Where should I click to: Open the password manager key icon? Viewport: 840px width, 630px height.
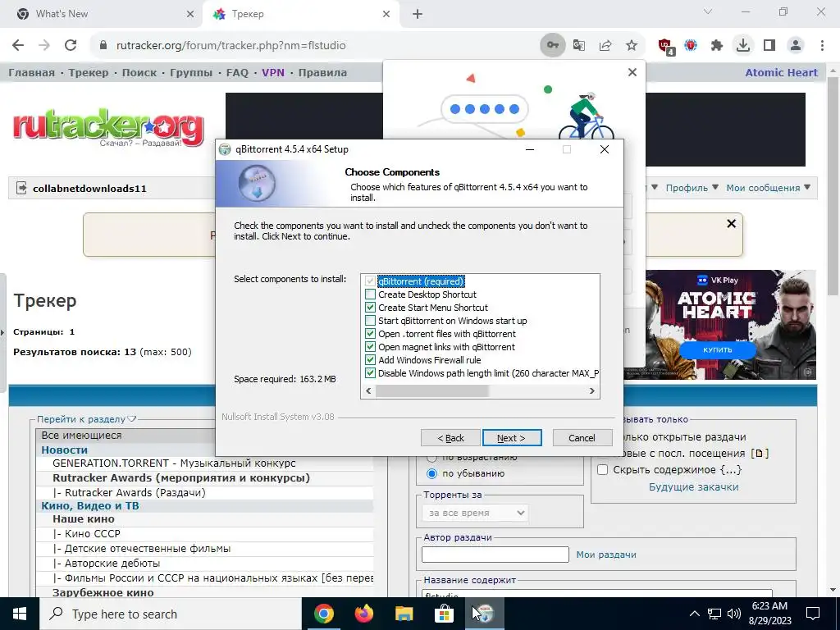(x=552, y=46)
